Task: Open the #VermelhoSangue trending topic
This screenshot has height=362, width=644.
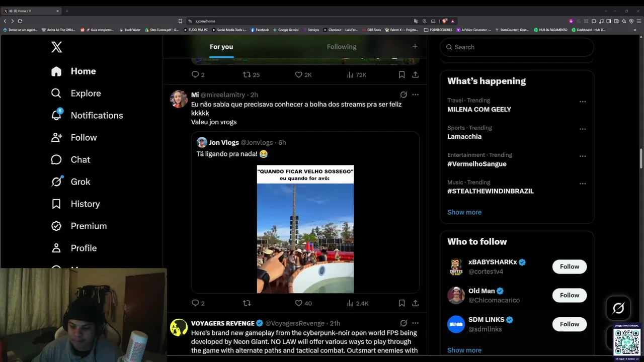Action: click(x=477, y=164)
